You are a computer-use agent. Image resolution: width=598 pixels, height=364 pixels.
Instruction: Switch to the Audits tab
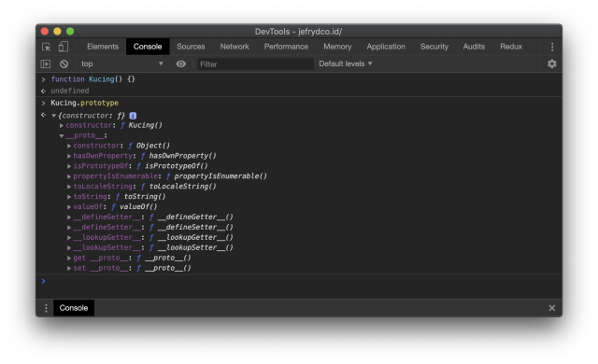point(474,47)
